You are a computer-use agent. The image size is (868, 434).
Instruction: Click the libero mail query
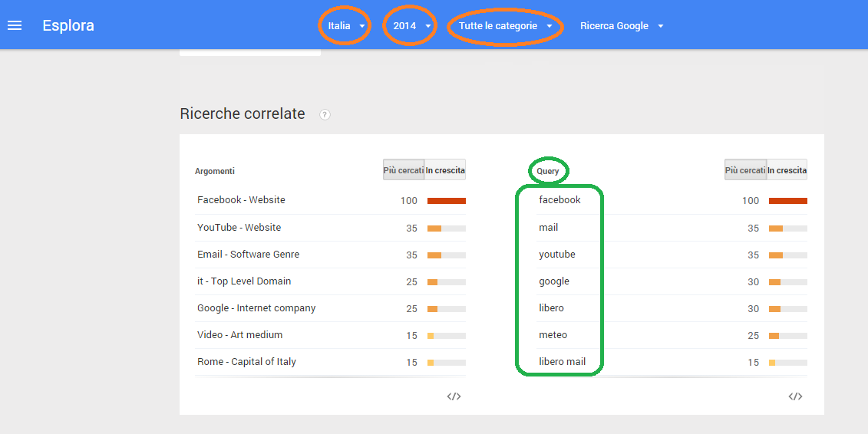pos(563,362)
